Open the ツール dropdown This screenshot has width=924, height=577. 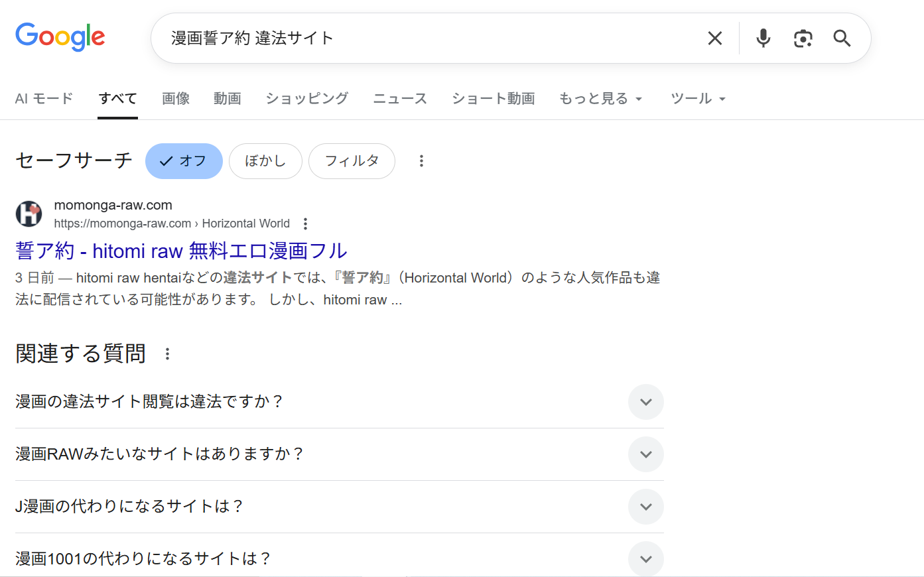click(x=697, y=98)
